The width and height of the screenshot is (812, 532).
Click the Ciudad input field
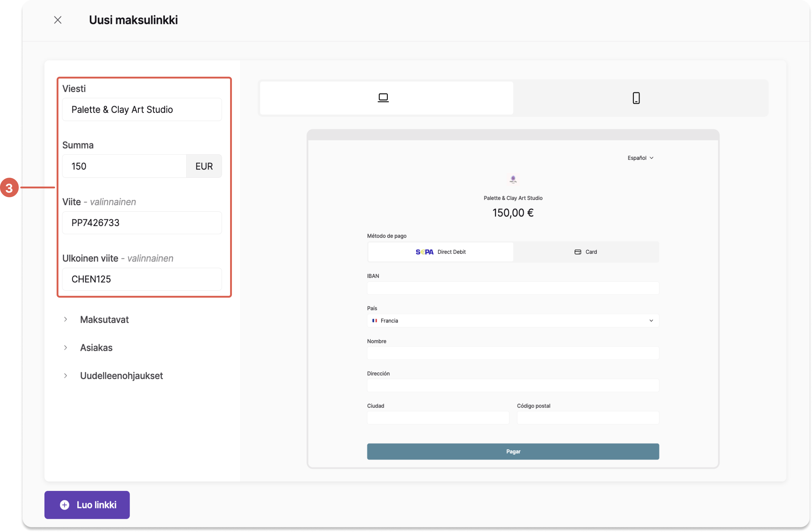point(438,418)
